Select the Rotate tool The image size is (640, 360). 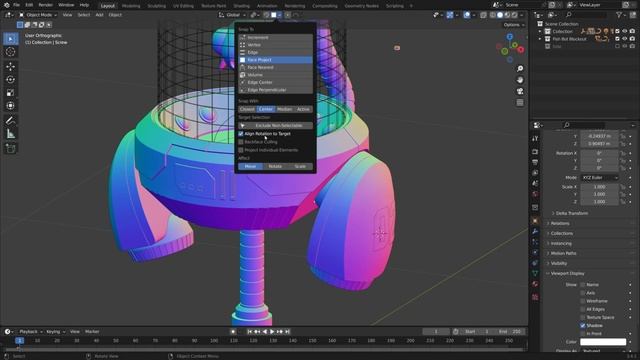pos(11,80)
